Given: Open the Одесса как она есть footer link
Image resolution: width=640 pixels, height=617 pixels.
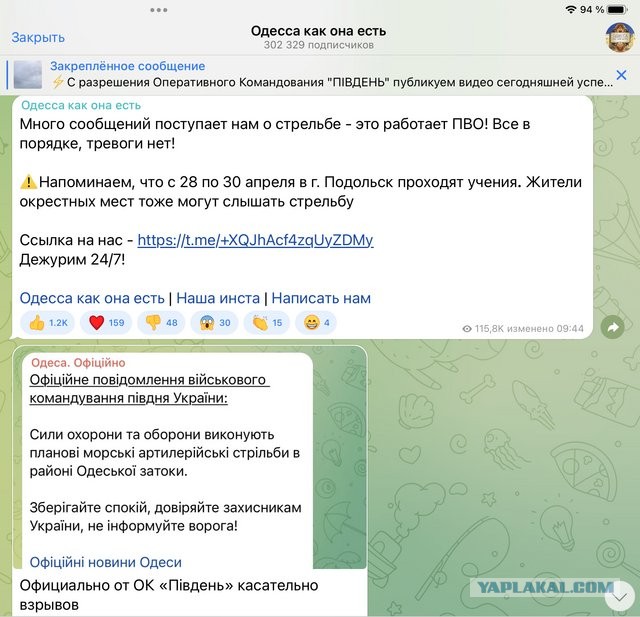Looking at the screenshot, I should [x=92, y=298].
